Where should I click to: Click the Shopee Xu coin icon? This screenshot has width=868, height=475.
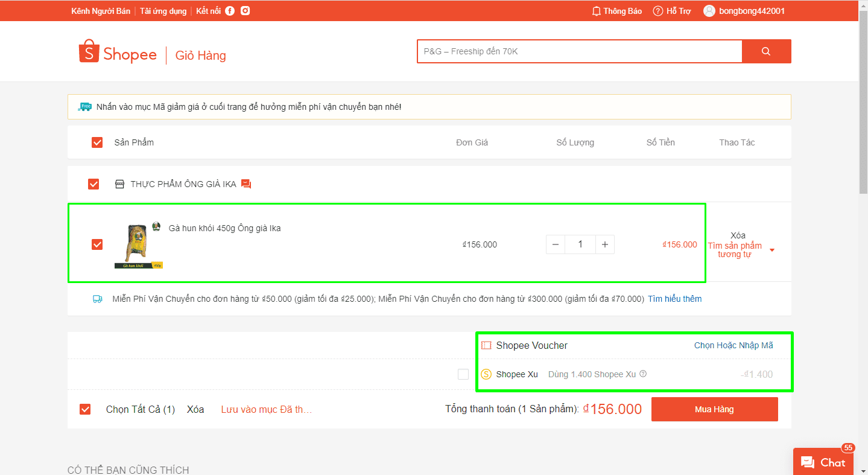[x=486, y=374]
